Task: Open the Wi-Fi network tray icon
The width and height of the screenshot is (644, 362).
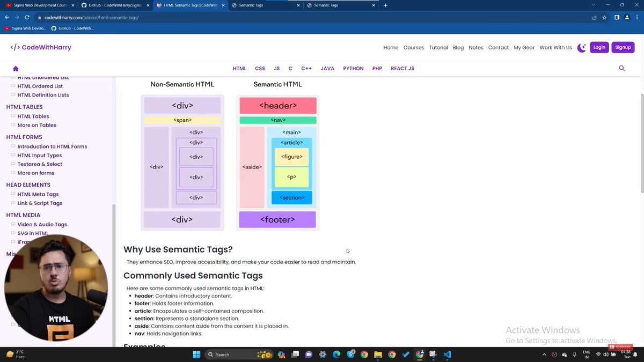Action: 598,354
